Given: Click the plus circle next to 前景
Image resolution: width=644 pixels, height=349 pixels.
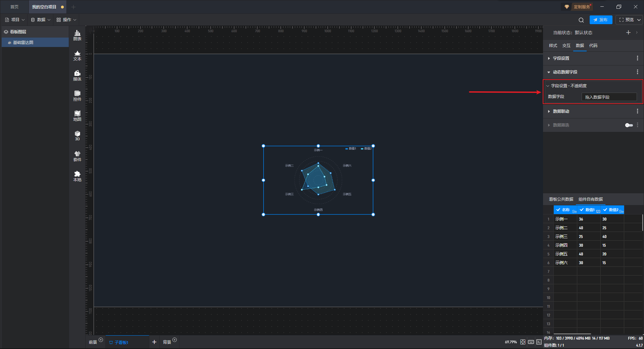Looking at the screenshot, I should [x=101, y=340].
